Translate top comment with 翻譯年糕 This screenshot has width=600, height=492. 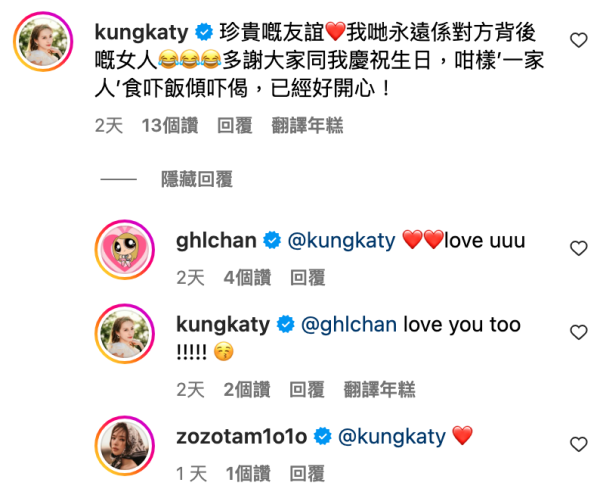[307, 125]
